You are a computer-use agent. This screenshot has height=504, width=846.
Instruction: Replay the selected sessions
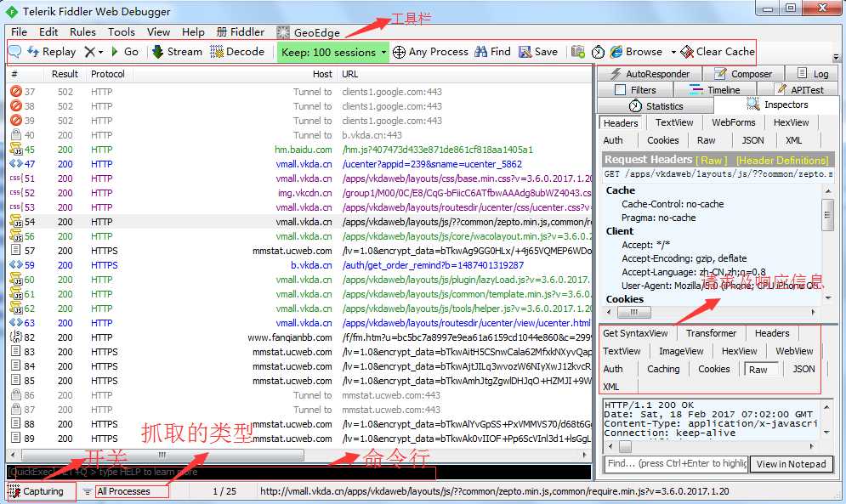click(52, 52)
